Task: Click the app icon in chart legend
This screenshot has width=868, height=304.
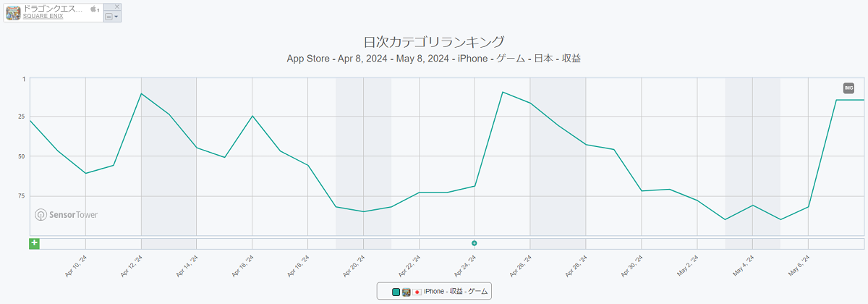Action: pos(407,292)
